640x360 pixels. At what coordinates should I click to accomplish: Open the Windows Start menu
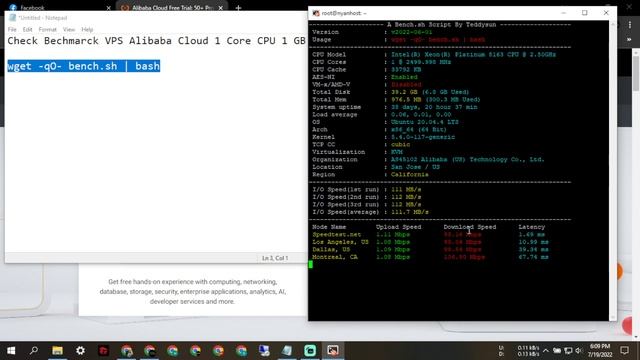click(11, 351)
